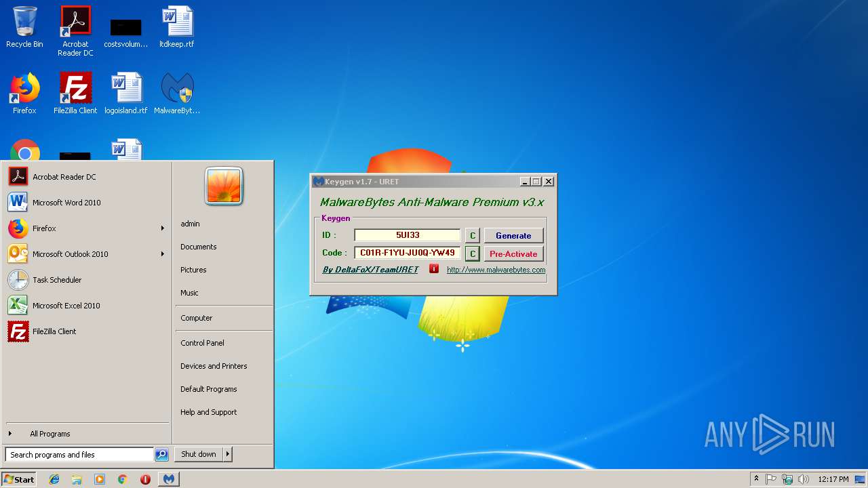Open Documents from Start menu
Viewport: 868px width, 488px height.
(x=223, y=247)
